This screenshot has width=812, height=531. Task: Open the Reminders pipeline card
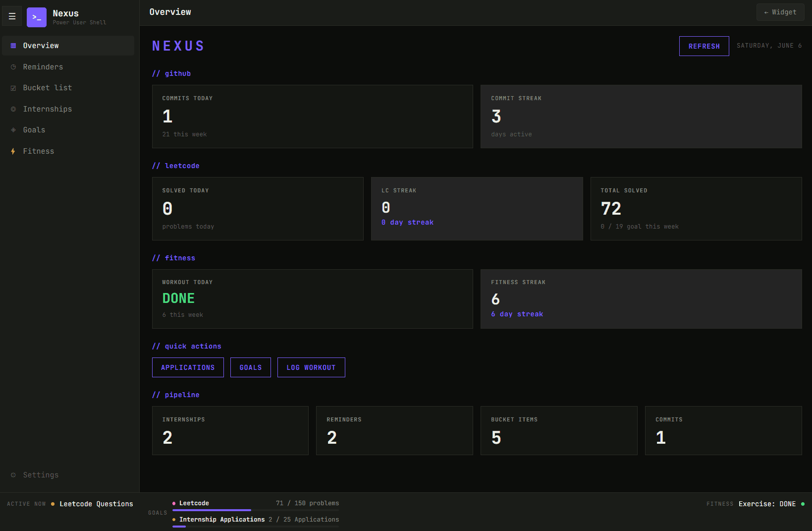click(x=394, y=431)
